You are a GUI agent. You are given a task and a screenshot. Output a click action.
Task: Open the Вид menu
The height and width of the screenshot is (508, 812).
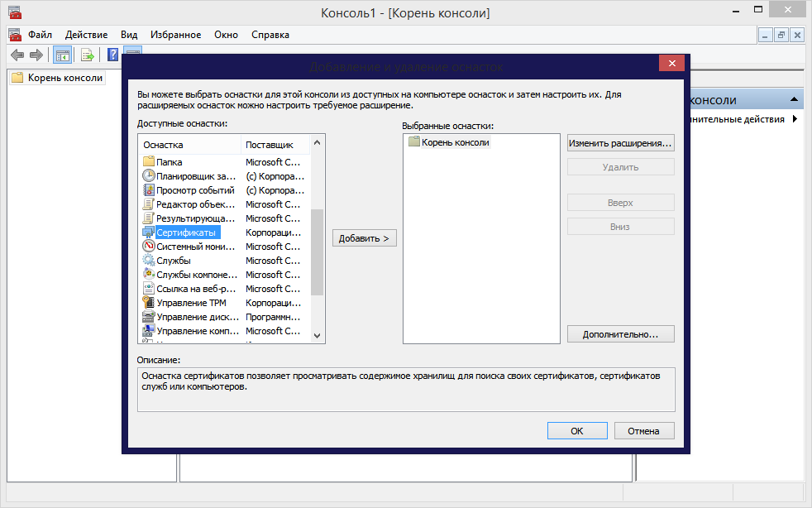point(129,35)
